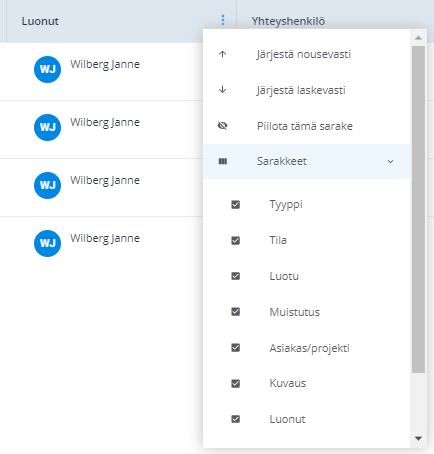Uncheck the Tyyppi column checkbox
The height and width of the screenshot is (454, 434).
tap(236, 204)
